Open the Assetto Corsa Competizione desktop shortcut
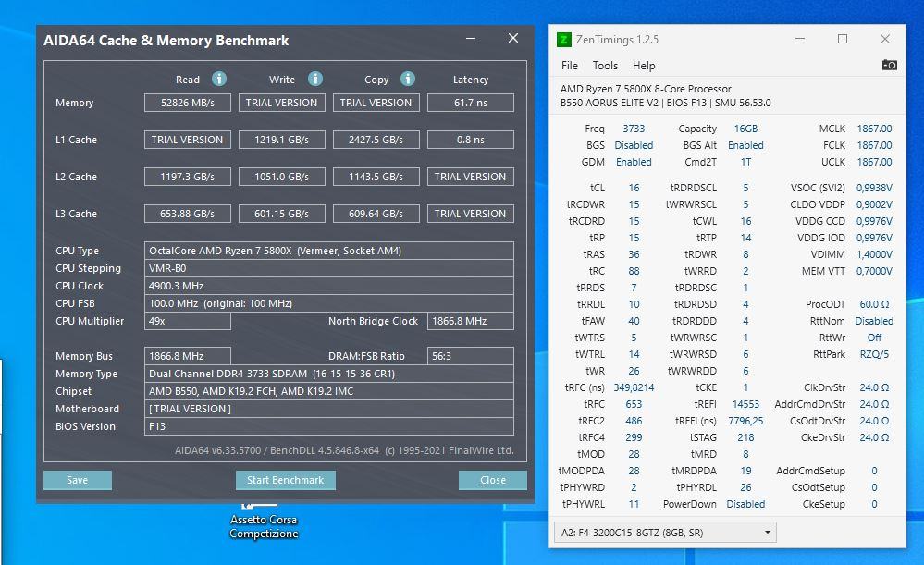924x565 pixels. click(264, 522)
